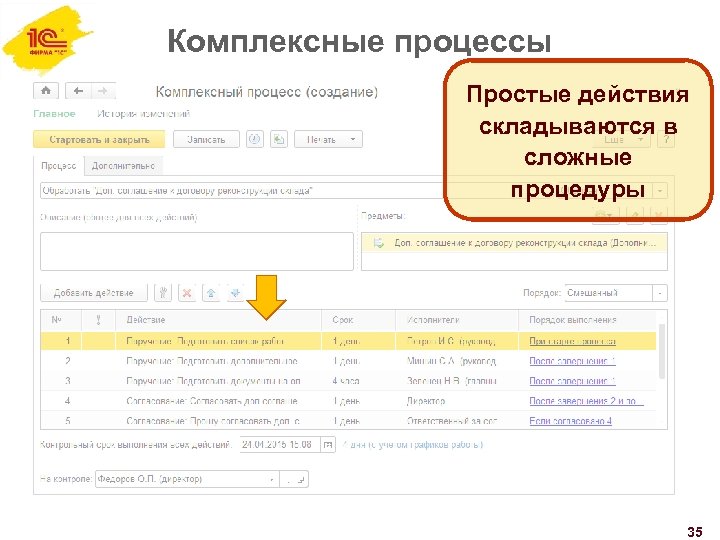
Task: Delete action with the red X icon
Action: (x=187, y=292)
